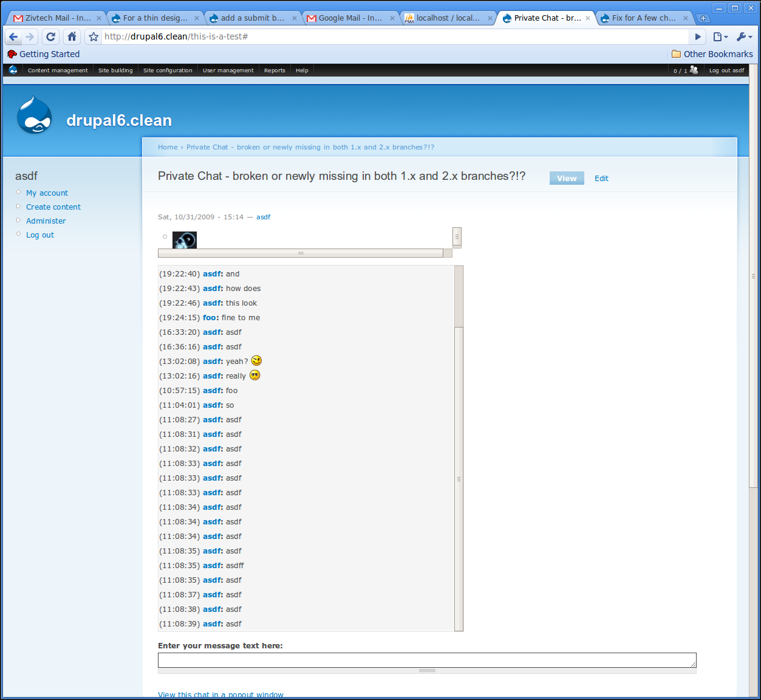Click 'Log out asdf' in the admin bar
This screenshot has height=700, width=761.
click(x=726, y=70)
